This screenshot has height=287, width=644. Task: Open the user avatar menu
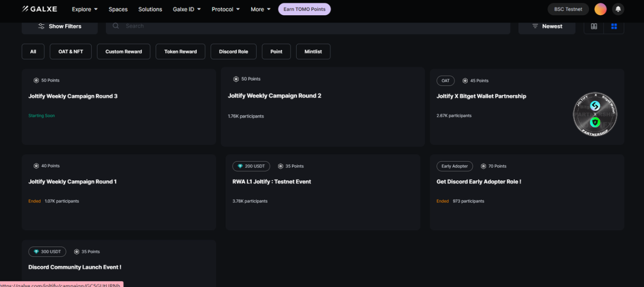point(600,9)
